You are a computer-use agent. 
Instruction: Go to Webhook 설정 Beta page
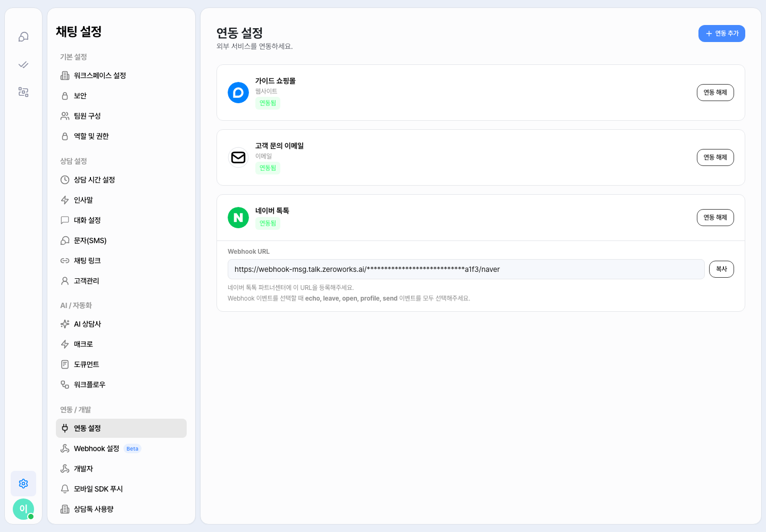[121, 448]
